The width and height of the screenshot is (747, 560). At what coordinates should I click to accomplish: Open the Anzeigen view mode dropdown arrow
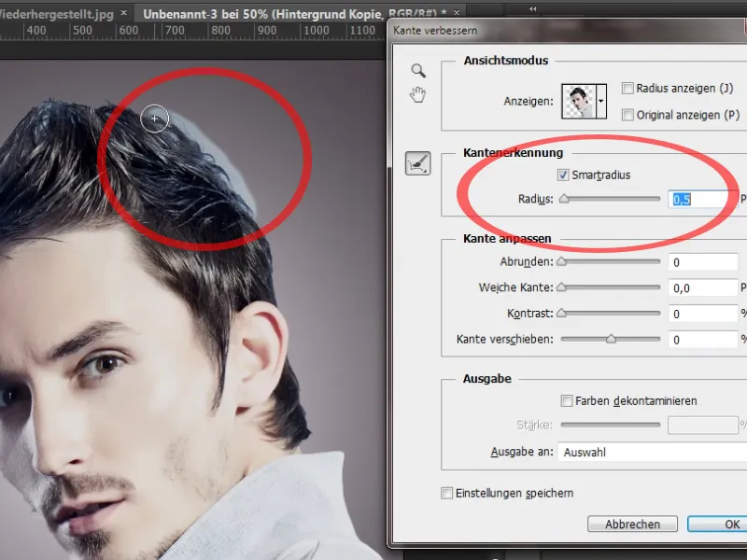(x=601, y=101)
